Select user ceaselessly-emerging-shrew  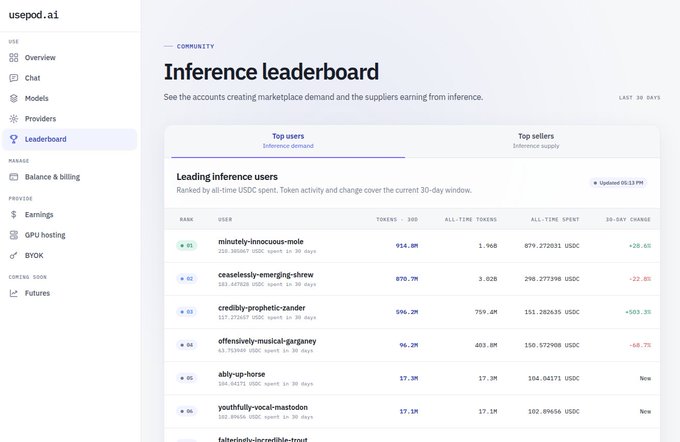pos(265,275)
